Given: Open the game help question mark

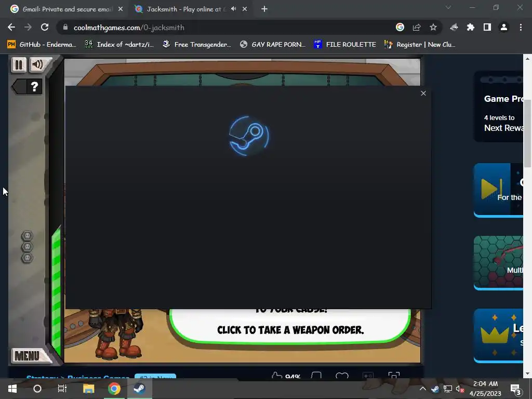Looking at the screenshot, I should click(x=34, y=87).
